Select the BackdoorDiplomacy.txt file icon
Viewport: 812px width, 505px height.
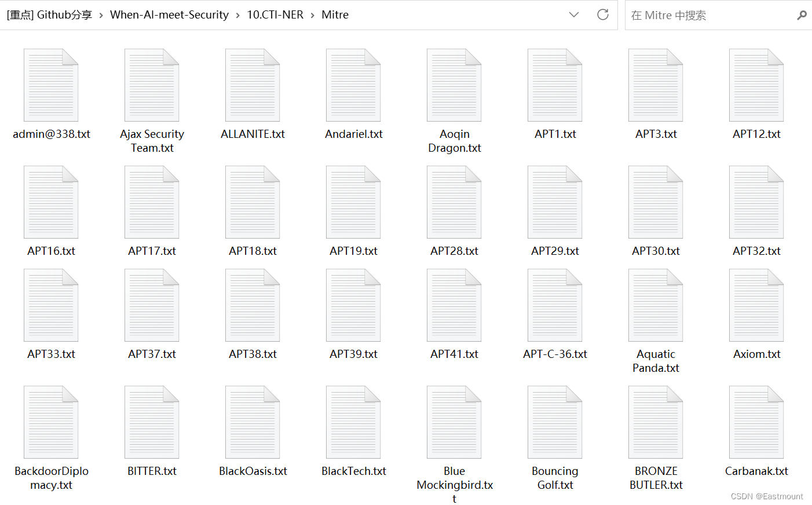click(x=51, y=422)
